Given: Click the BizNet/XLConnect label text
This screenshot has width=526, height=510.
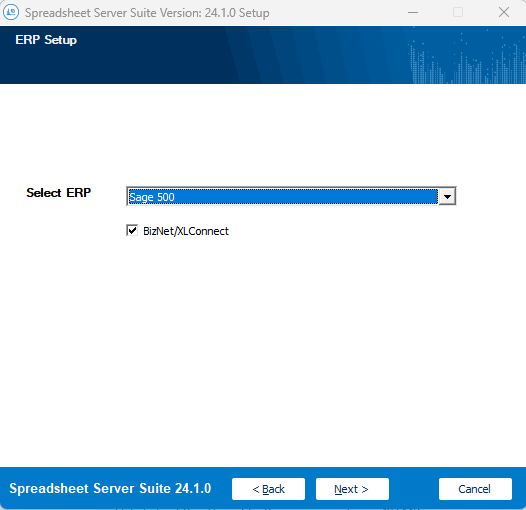Looking at the screenshot, I should coord(186,231).
